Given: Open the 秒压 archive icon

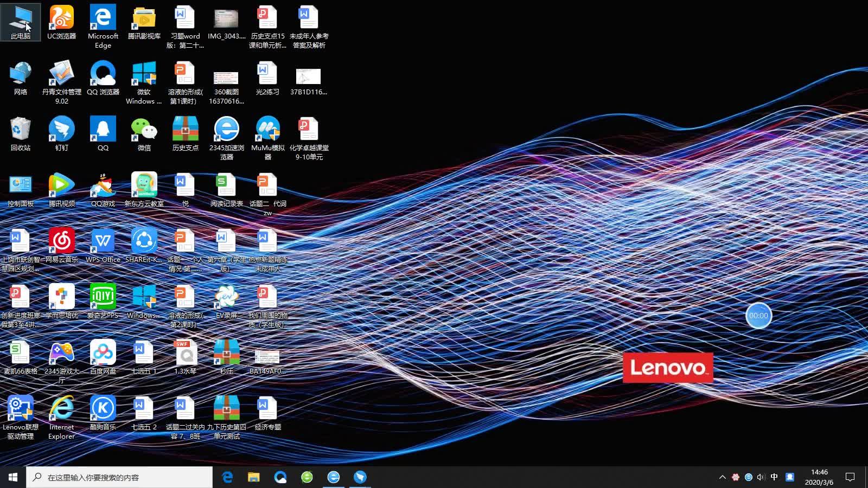Looking at the screenshot, I should click(227, 357).
